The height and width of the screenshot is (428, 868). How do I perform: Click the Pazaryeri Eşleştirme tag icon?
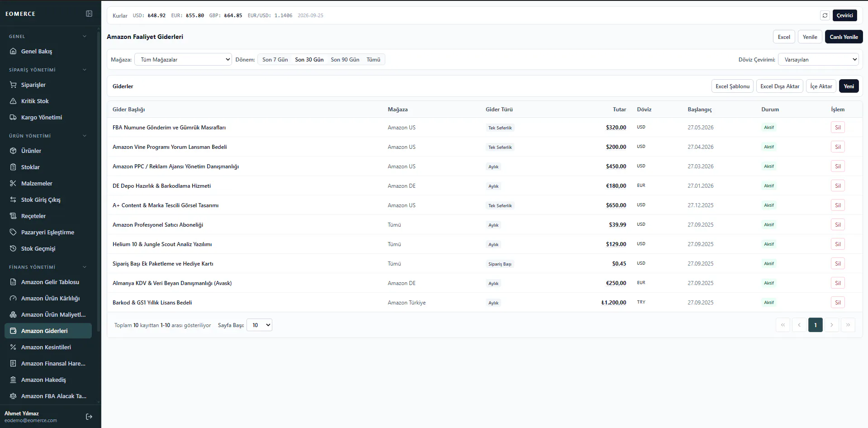pyautogui.click(x=13, y=232)
